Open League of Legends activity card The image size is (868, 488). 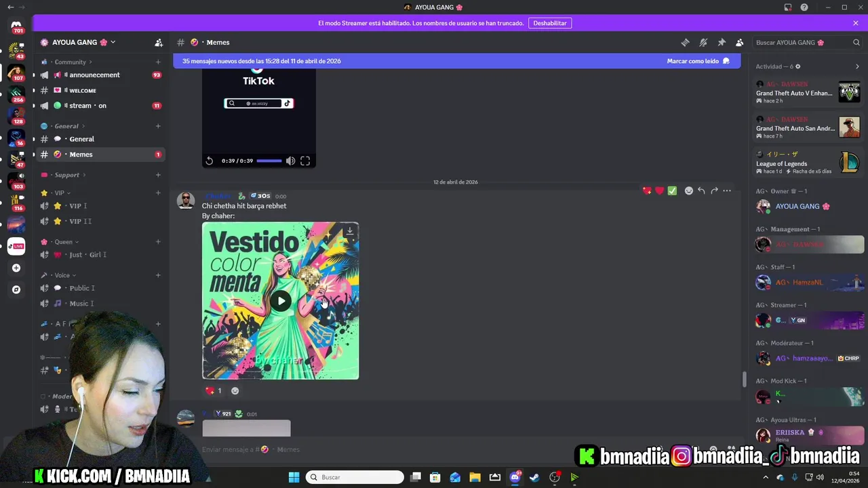click(808, 163)
